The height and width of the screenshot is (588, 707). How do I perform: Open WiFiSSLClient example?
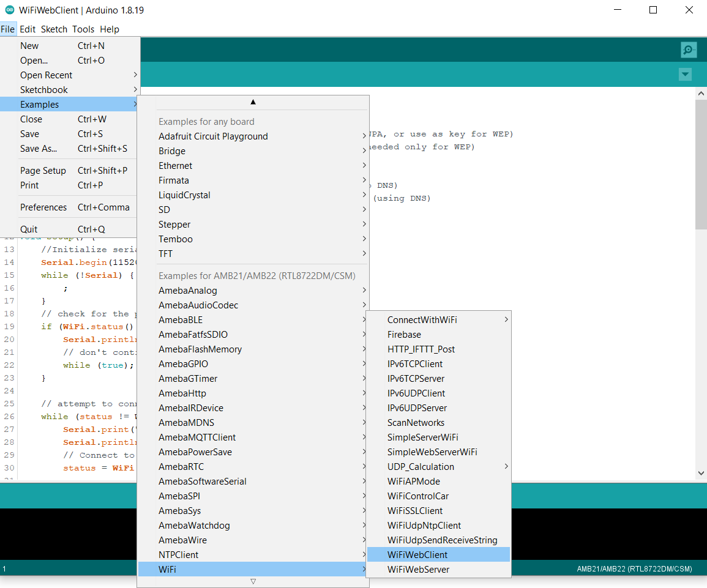pos(439,511)
